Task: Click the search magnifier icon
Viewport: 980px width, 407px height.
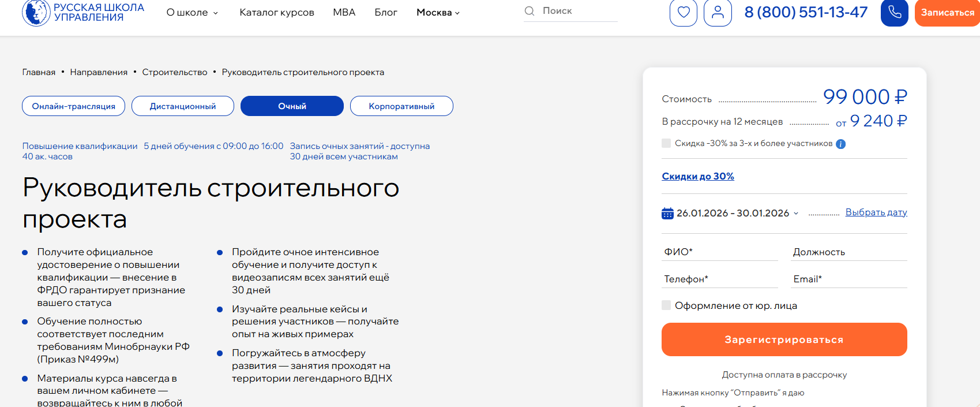Action: click(529, 11)
